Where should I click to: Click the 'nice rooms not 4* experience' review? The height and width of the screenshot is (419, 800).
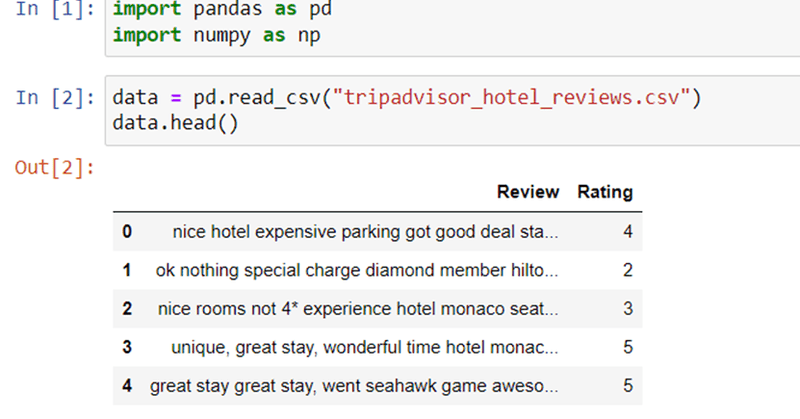click(x=358, y=309)
